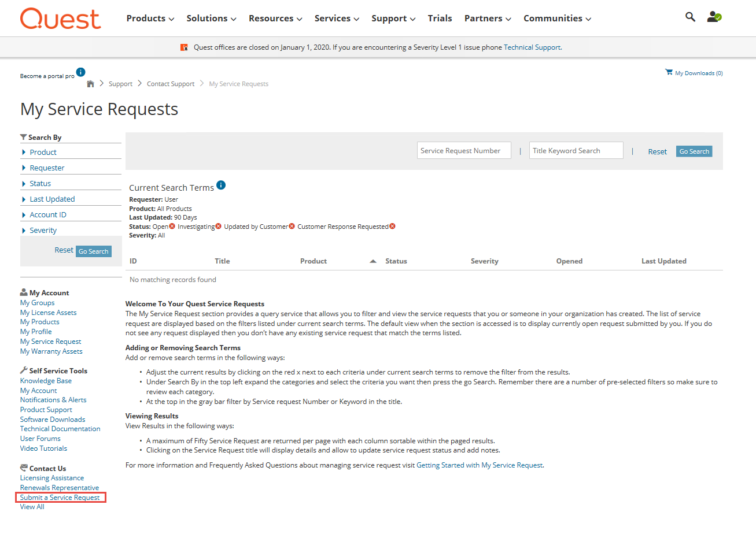
Task: Open My License Assets link
Action: (x=49, y=312)
